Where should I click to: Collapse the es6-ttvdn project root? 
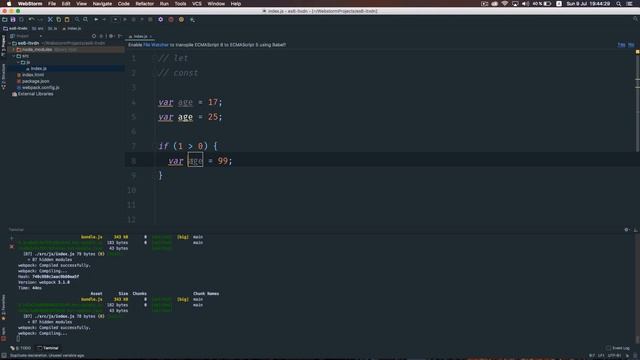pyautogui.click(x=10, y=43)
